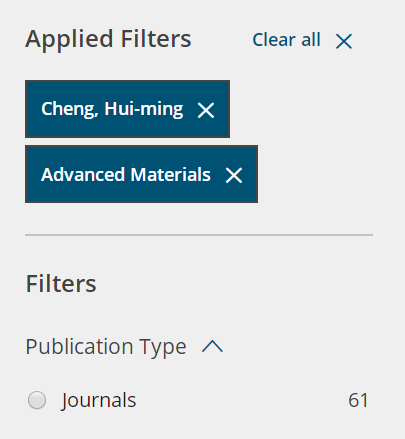405x439 pixels.
Task: Click the 61 result count for Journals
Action: pos(358,400)
